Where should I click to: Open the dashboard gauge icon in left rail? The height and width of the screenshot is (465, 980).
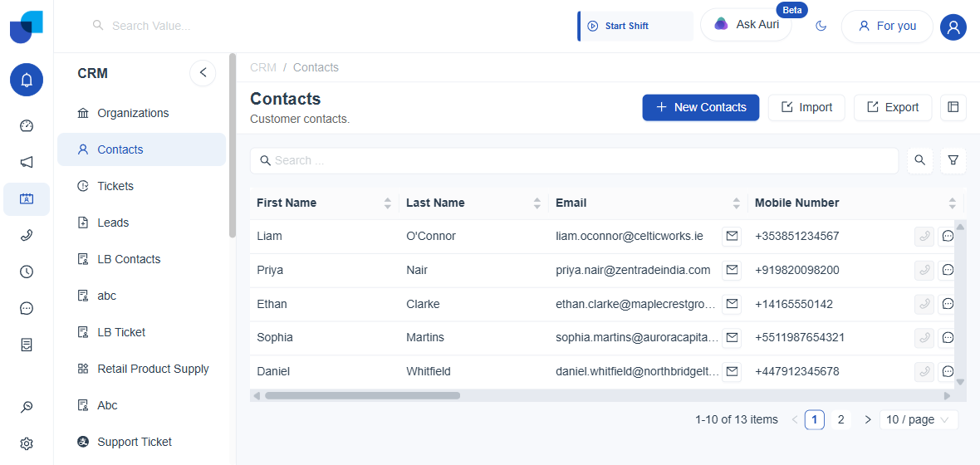coord(27,125)
